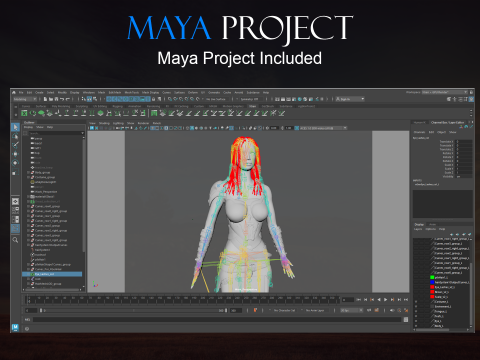Switch to Anim tab in Layer Editor
480x360 pixels.
click(x=433, y=224)
